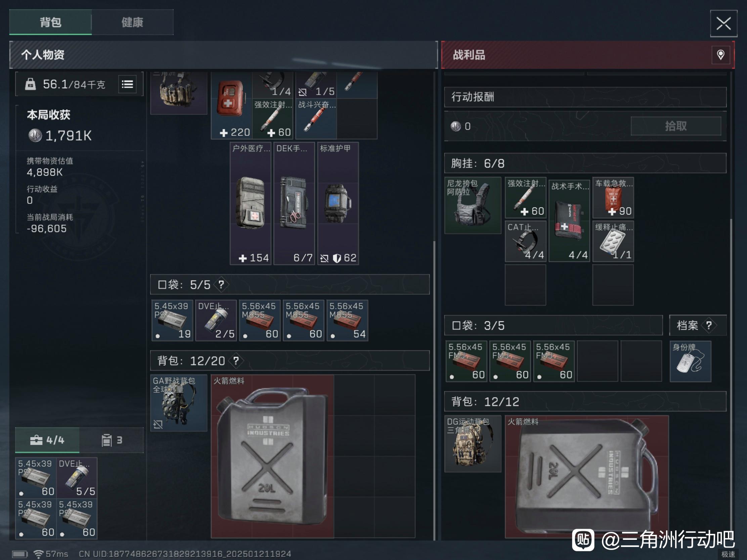747x560 pixels.
Task: Show help for 背包 12/20 section
Action: click(236, 361)
